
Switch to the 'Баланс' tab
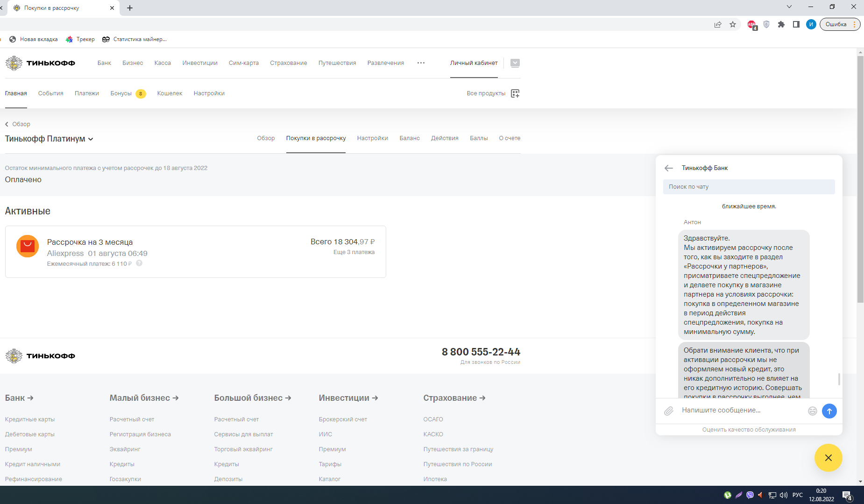(410, 138)
